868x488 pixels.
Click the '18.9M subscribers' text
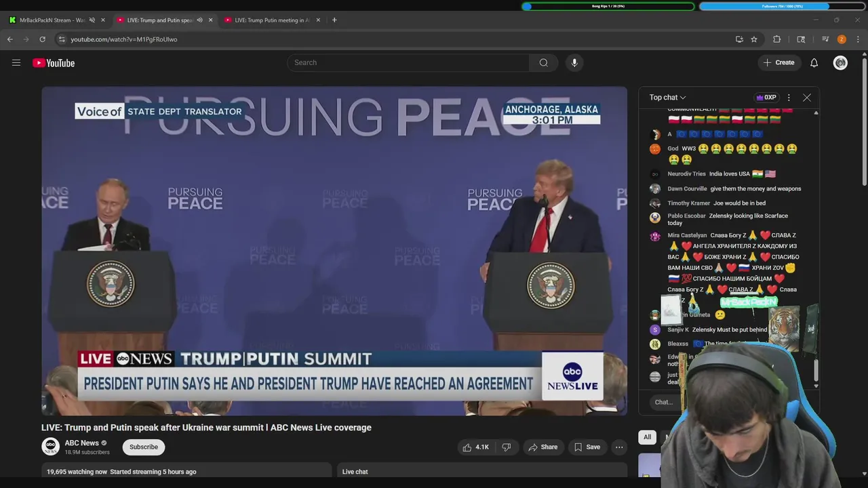pyautogui.click(x=87, y=452)
